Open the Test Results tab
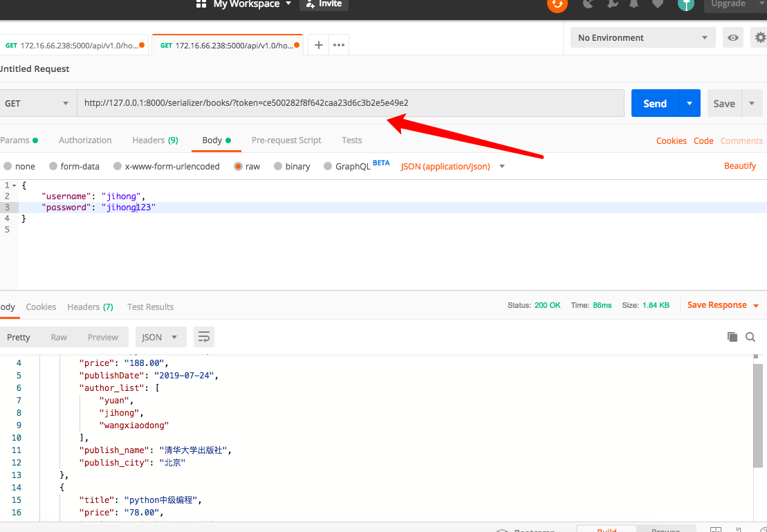 (x=150, y=307)
